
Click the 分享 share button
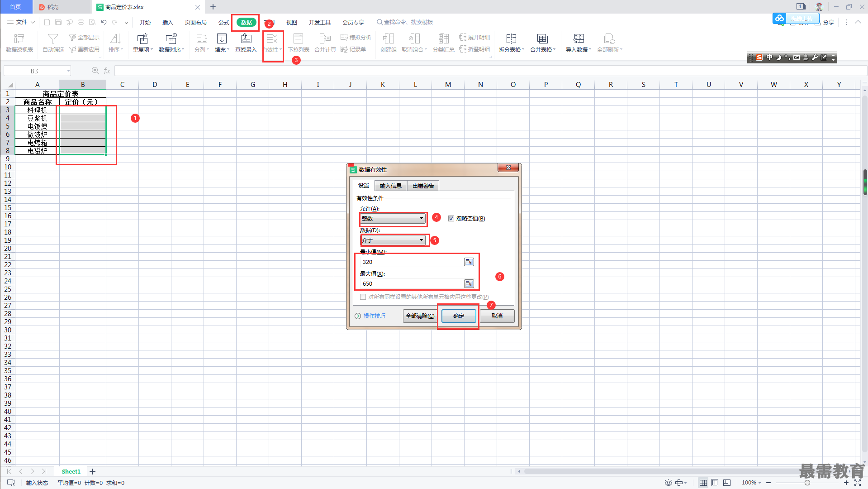click(825, 22)
